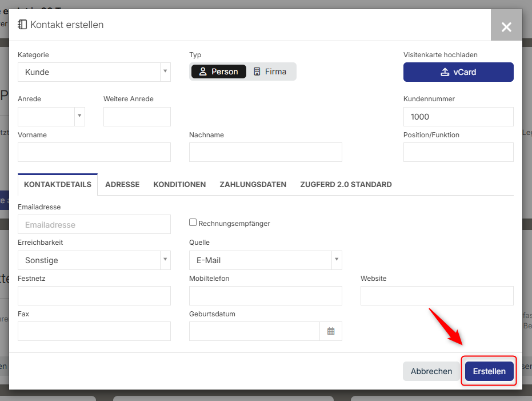Open the Erreichbarkeit dropdown

(x=94, y=260)
